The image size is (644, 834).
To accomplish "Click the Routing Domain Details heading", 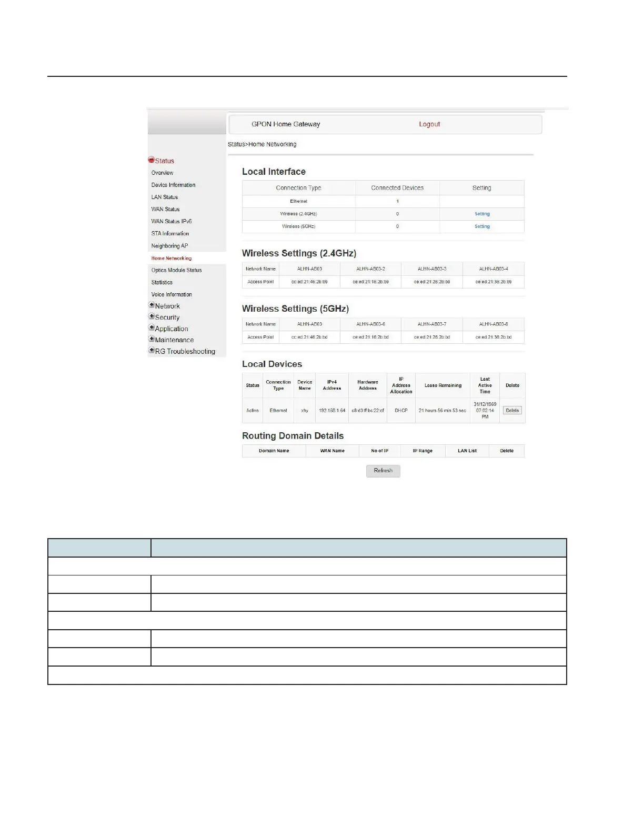I will tap(293, 436).
